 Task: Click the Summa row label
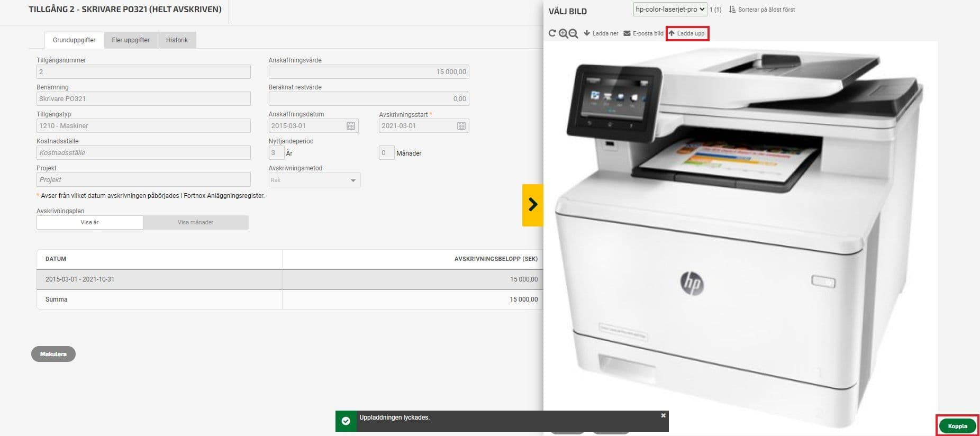point(56,299)
